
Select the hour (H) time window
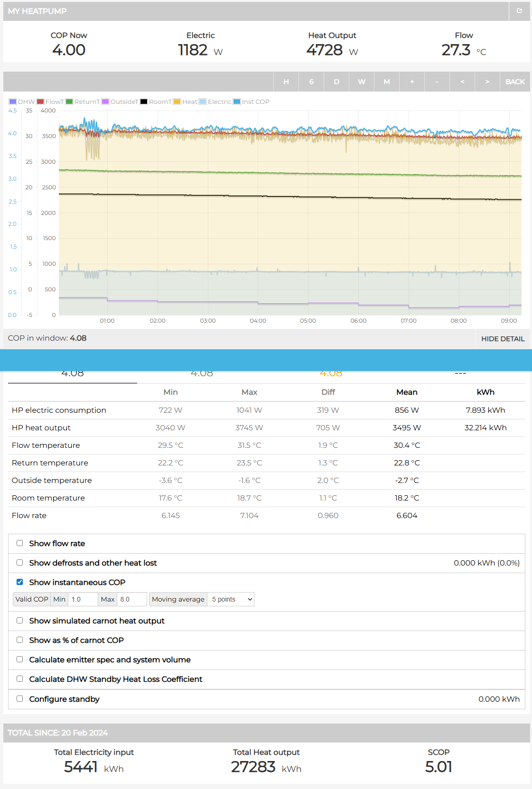click(286, 82)
